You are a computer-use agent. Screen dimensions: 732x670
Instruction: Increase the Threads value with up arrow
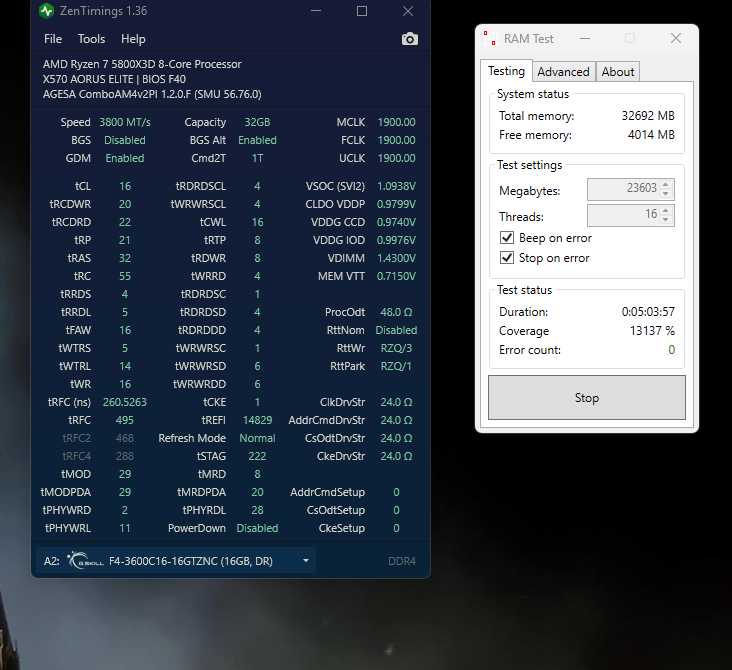(666, 210)
